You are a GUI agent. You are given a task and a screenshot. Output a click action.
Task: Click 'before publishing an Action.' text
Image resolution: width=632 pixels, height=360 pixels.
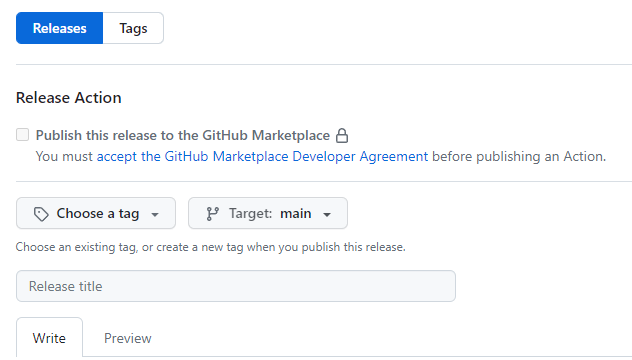[519, 156]
